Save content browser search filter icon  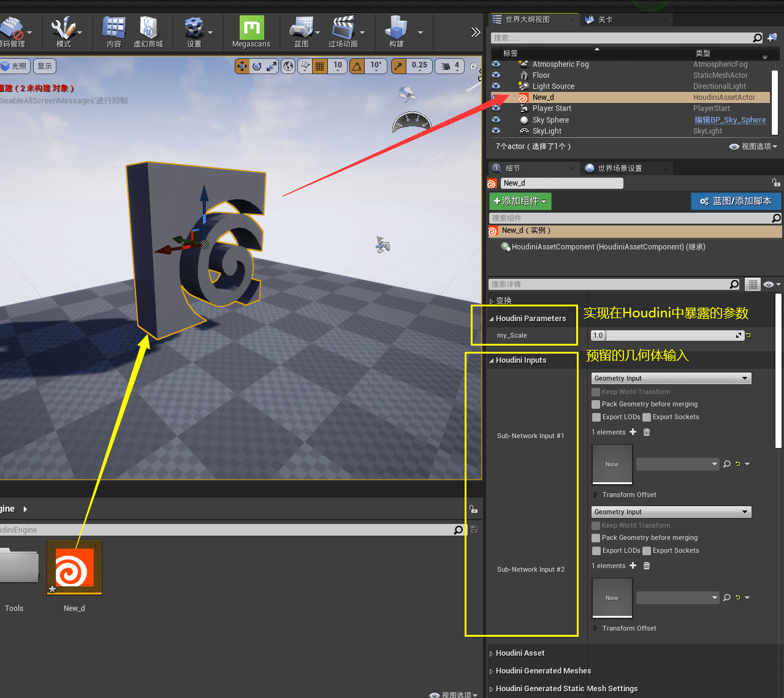point(474,529)
